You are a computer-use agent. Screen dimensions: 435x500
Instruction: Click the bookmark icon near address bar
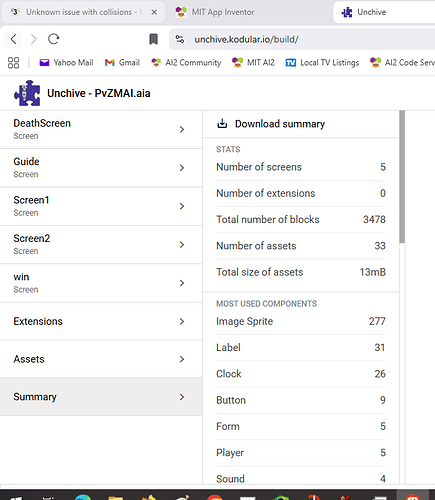153,39
